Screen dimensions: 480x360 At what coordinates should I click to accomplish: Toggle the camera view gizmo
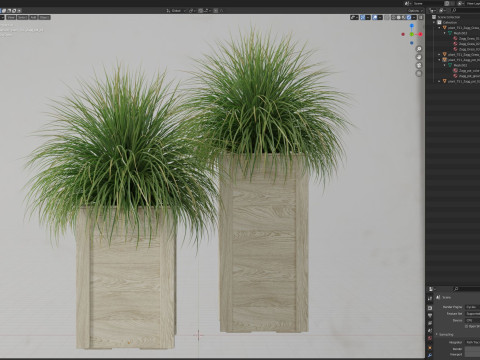419,65
